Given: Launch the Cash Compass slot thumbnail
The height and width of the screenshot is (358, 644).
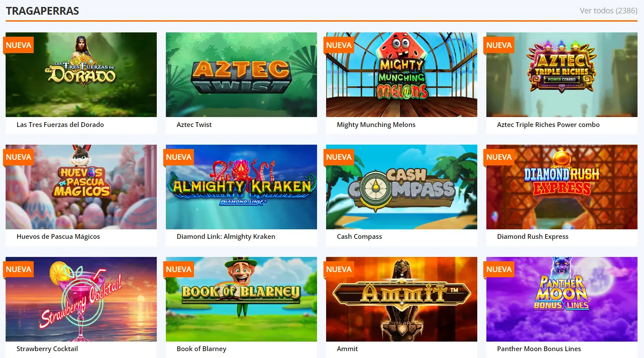Looking at the screenshot, I should tap(402, 187).
